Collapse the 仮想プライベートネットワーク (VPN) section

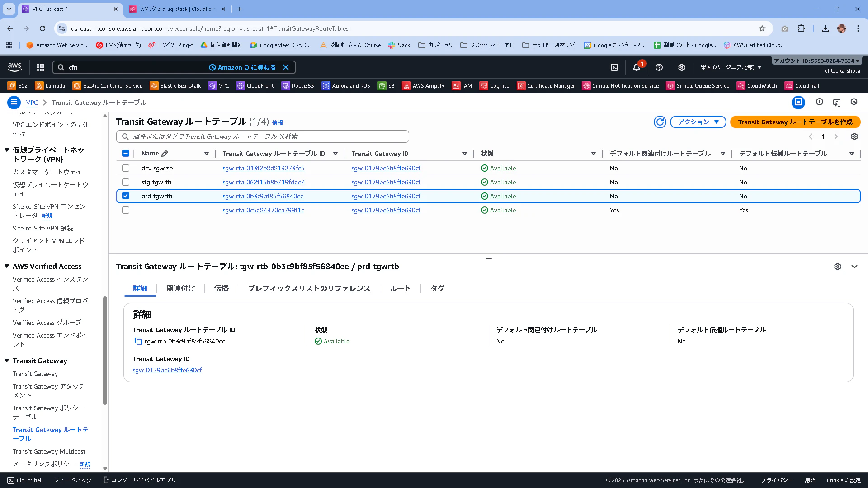pos(7,150)
